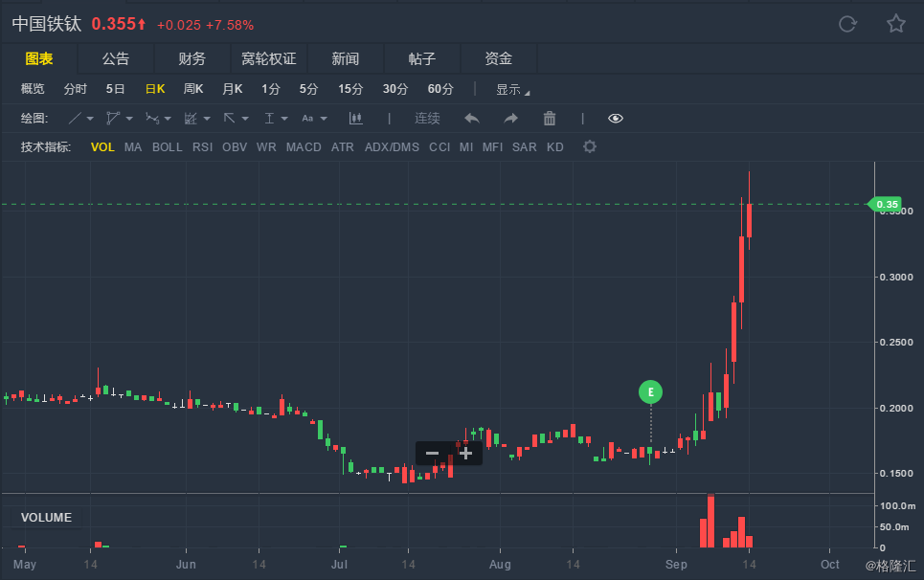Click the undo arrow in drawing toolbar
This screenshot has width=924, height=580.
(472, 119)
